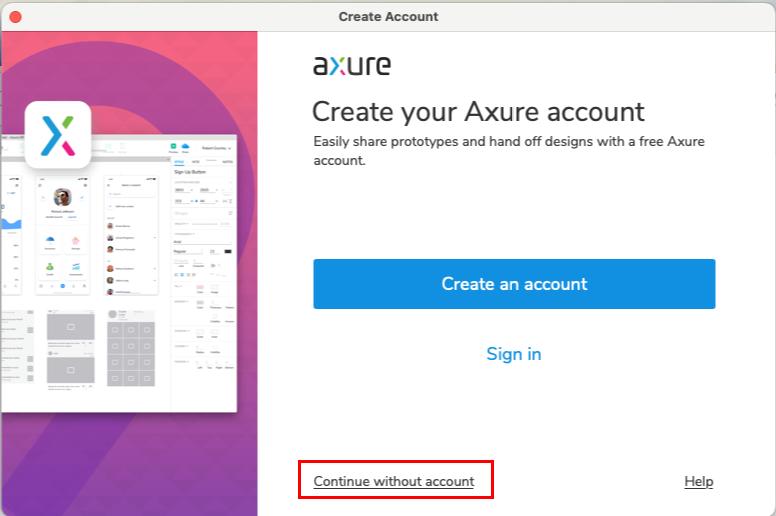
Task: Click the blue cloud tile in phone mockup
Action: [49, 241]
